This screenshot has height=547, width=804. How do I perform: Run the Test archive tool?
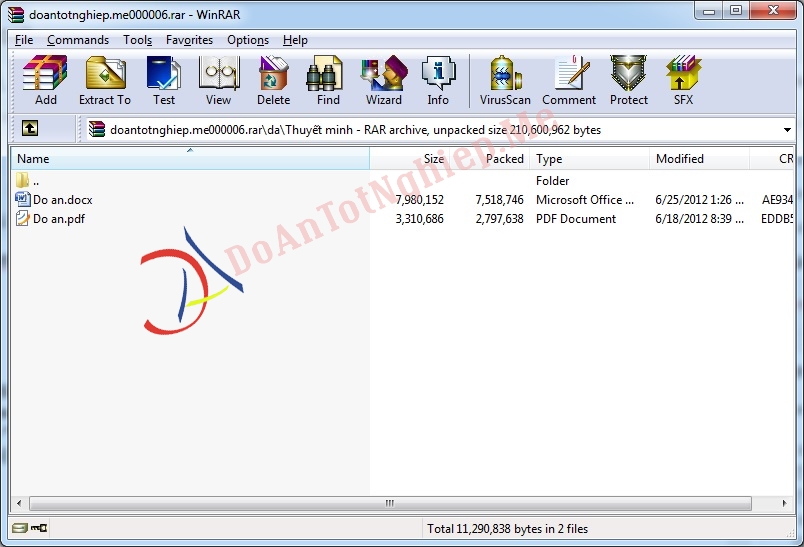click(x=164, y=80)
